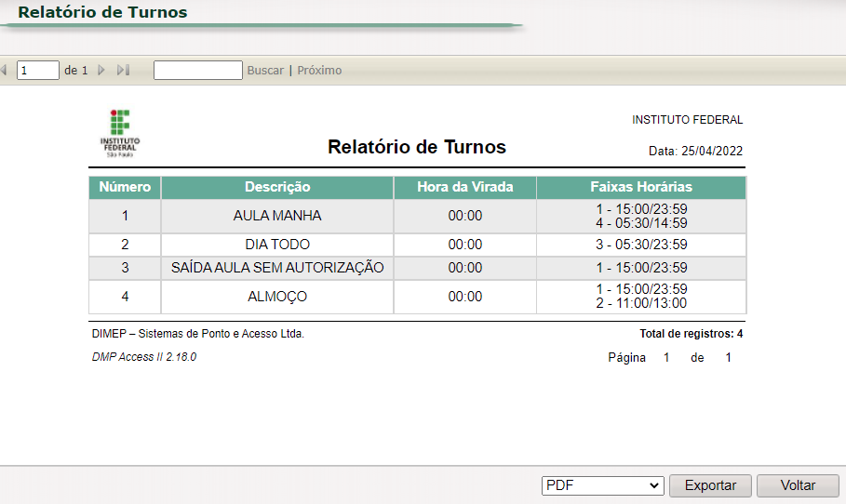Select the INSTITUTO FEDERAL header text
Viewport: 846px width, 504px height.
(688, 120)
